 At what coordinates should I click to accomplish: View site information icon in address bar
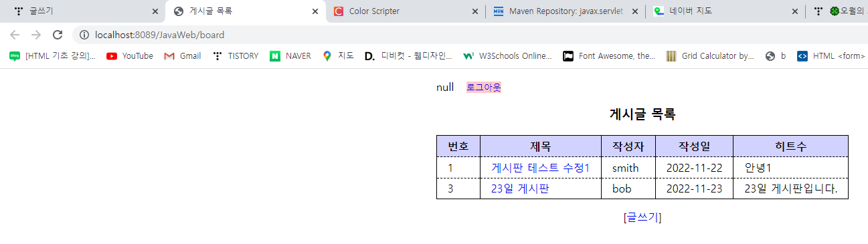click(x=84, y=35)
